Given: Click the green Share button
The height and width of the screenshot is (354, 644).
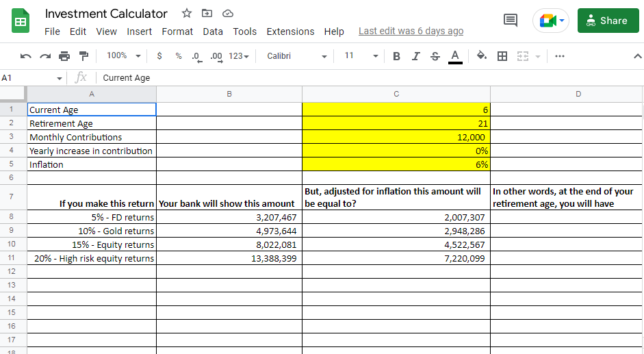Looking at the screenshot, I should pyautogui.click(x=608, y=21).
